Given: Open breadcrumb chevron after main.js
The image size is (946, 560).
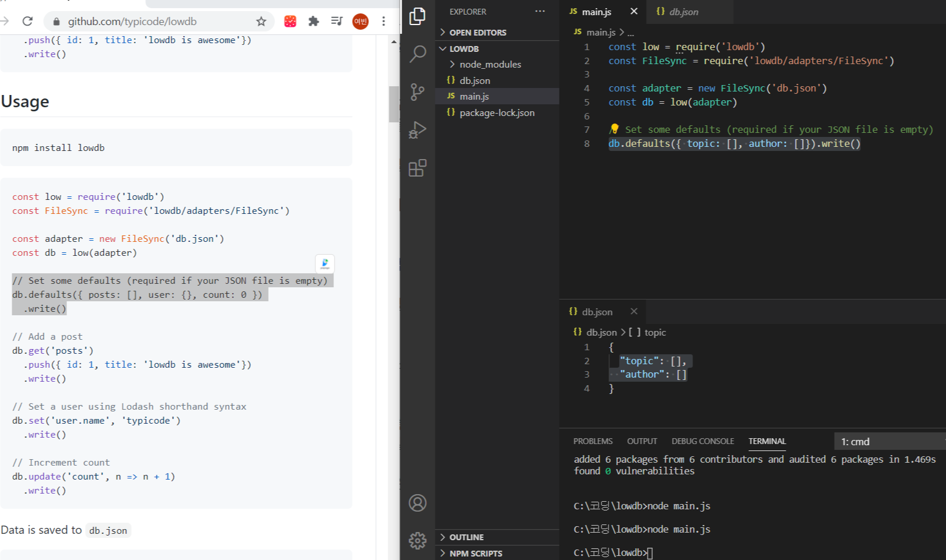Looking at the screenshot, I should tap(622, 32).
